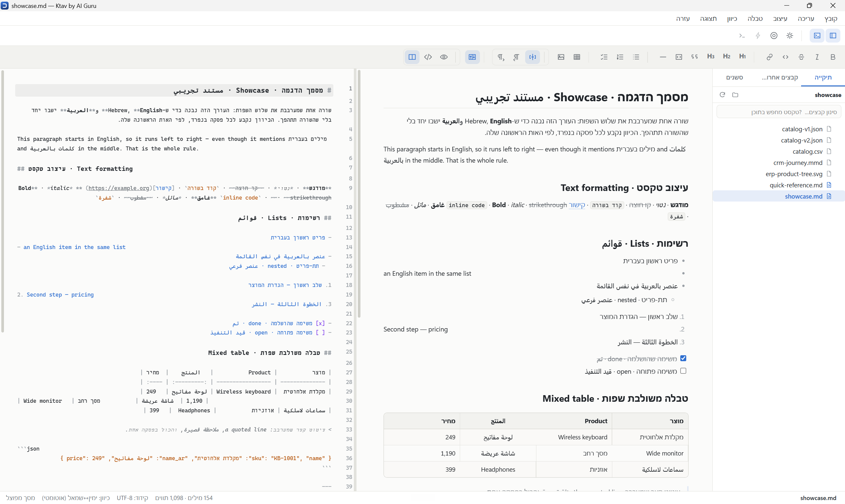Open the תצוגה menu

pyautogui.click(x=708, y=19)
